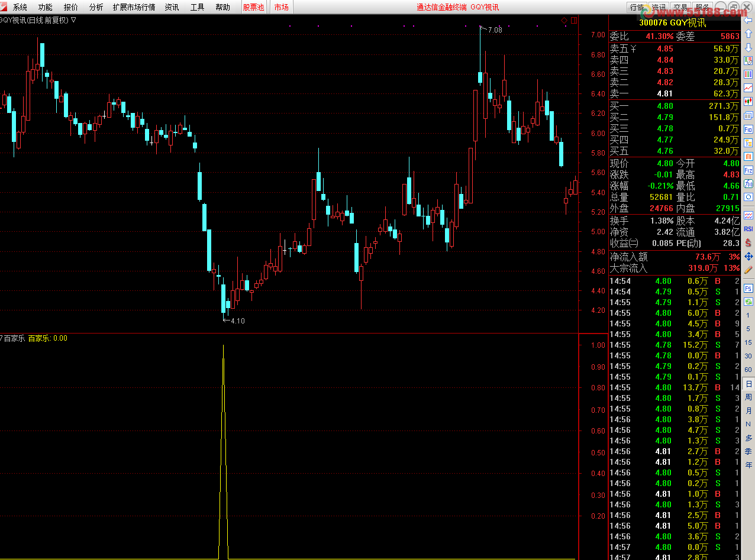This screenshot has width=755, height=560.
Task: Select the 多 multi-period option
Action: pos(748,438)
